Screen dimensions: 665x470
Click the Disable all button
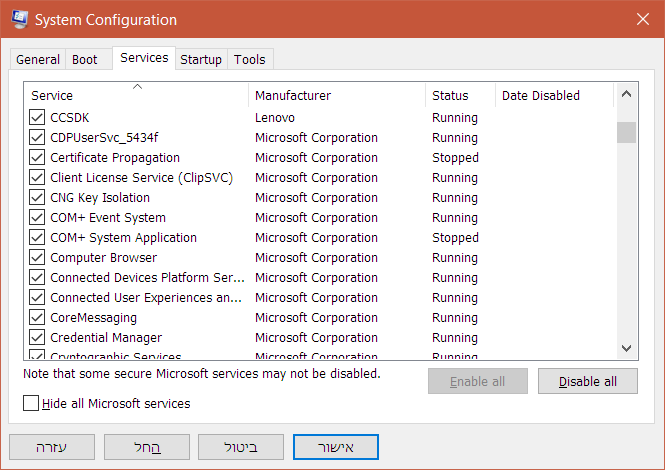pyautogui.click(x=587, y=381)
